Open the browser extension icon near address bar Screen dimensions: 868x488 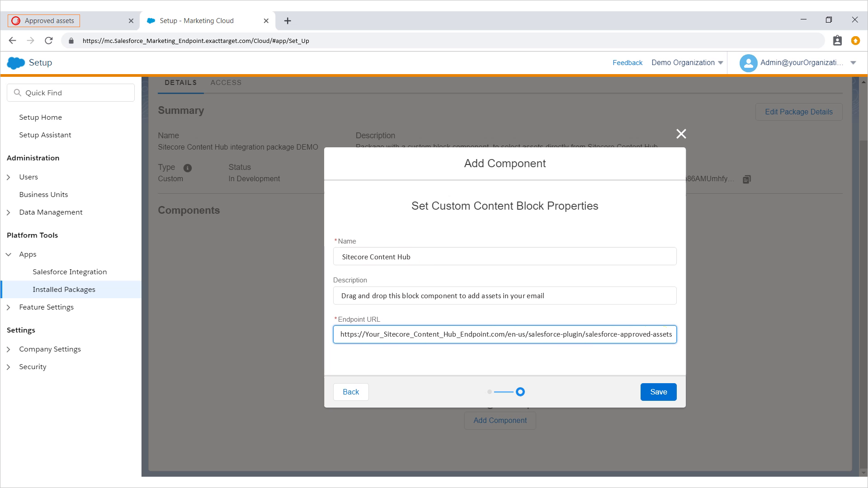837,40
